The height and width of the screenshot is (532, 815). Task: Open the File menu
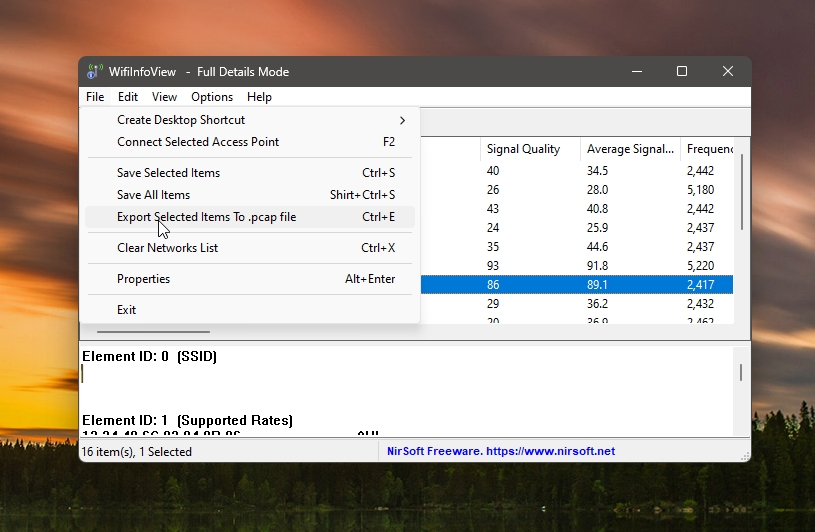coord(95,97)
